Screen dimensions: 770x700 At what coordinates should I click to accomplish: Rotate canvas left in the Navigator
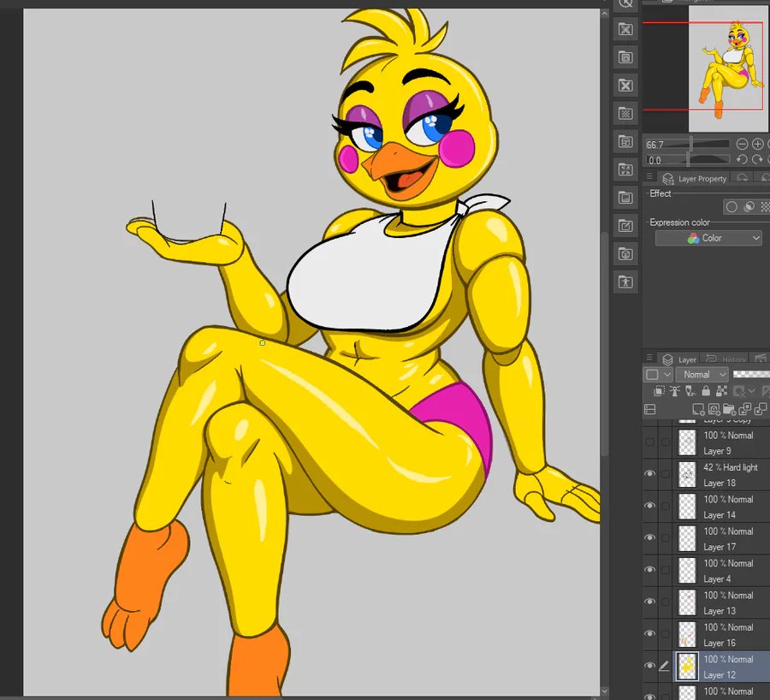tap(742, 160)
